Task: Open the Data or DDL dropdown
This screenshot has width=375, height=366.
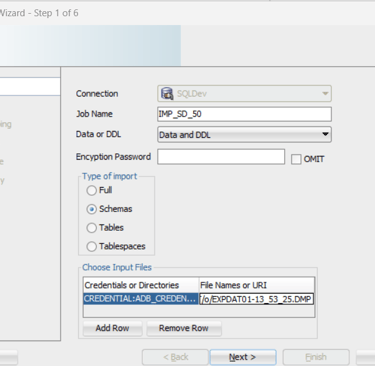Action: point(244,135)
